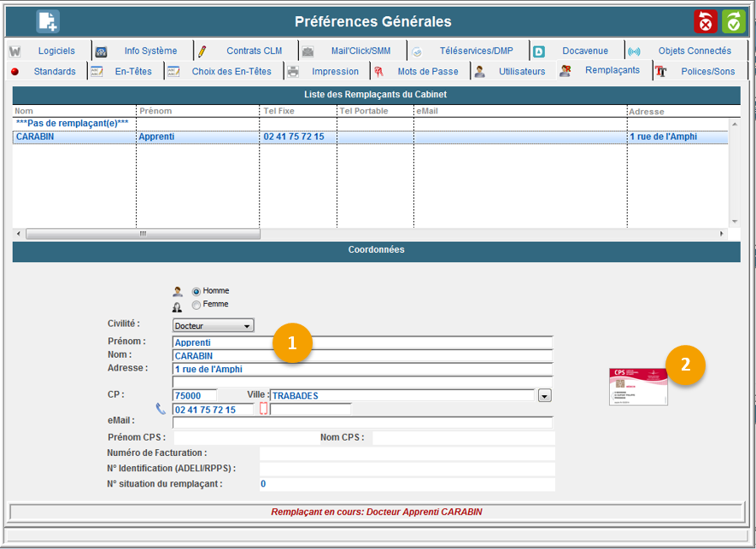Click the red cancel icon at top right
Viewport: 756px width, 549px height.
[x=706, y=22]
